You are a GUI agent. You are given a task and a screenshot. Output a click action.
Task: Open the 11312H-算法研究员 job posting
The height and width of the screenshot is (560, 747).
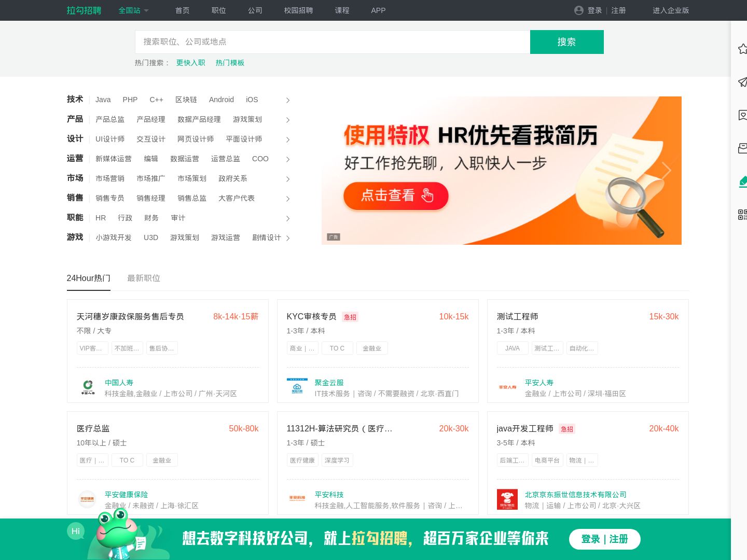(340, 428)
